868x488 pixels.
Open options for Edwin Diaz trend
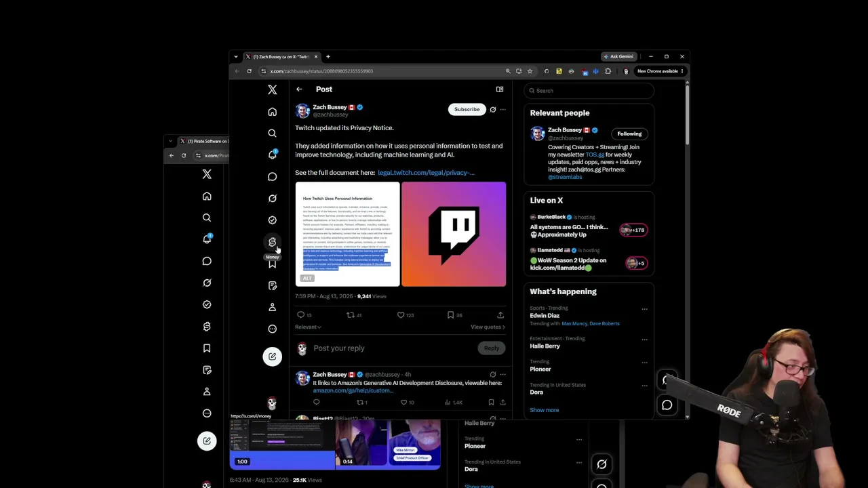coord(644,309)
